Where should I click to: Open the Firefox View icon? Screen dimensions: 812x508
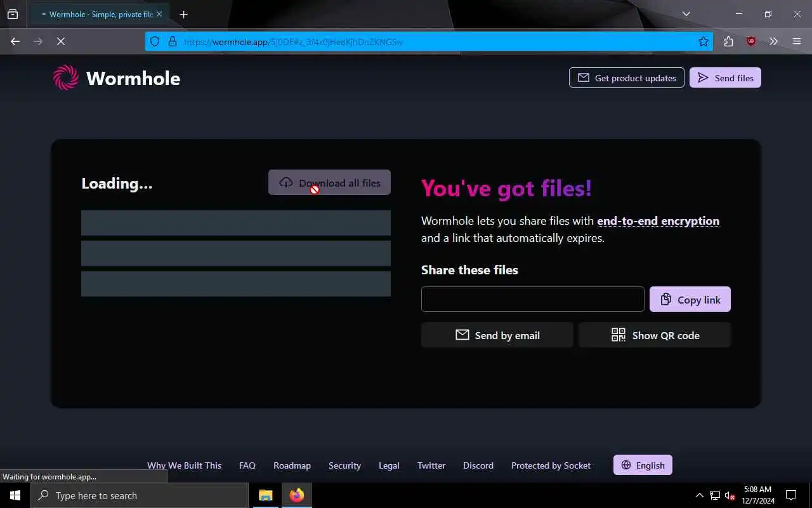click(13, 14)
